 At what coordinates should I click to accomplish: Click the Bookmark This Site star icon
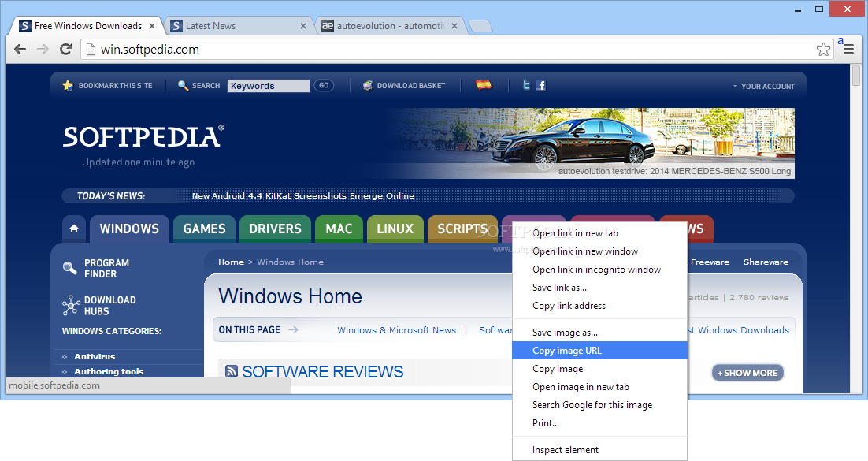pos(68,85)
